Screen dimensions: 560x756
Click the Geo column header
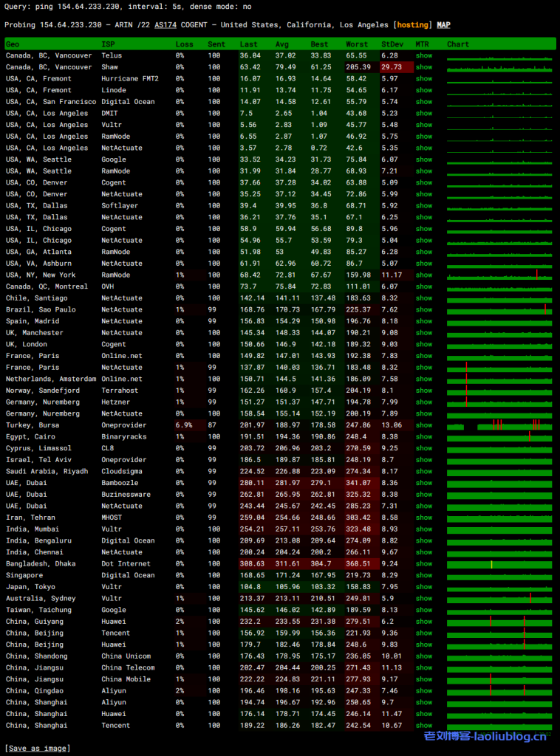(x=13, y=44)
